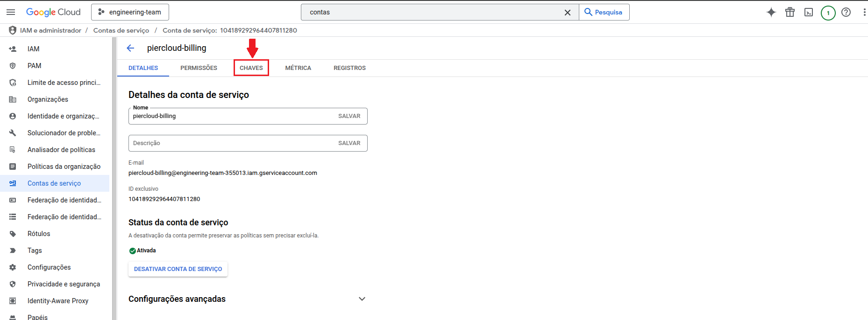
Task: Activate Cloud Shell terminal icon
Action: click(809, 12)
